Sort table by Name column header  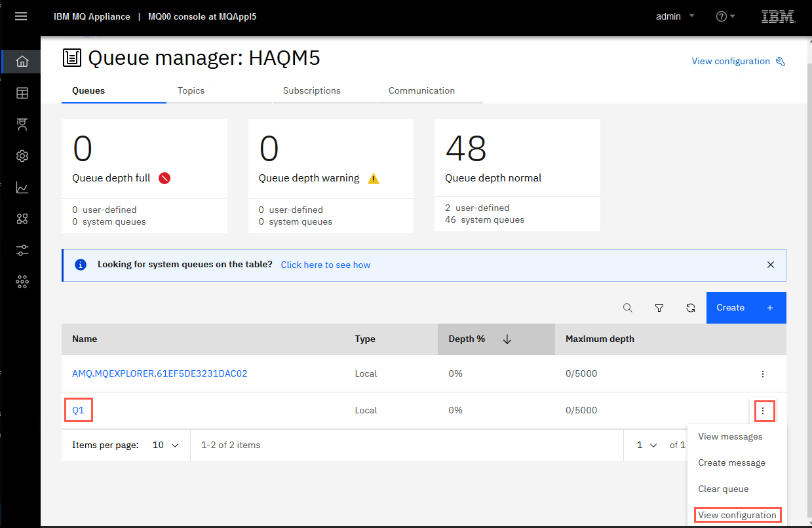tap(85, 339)
